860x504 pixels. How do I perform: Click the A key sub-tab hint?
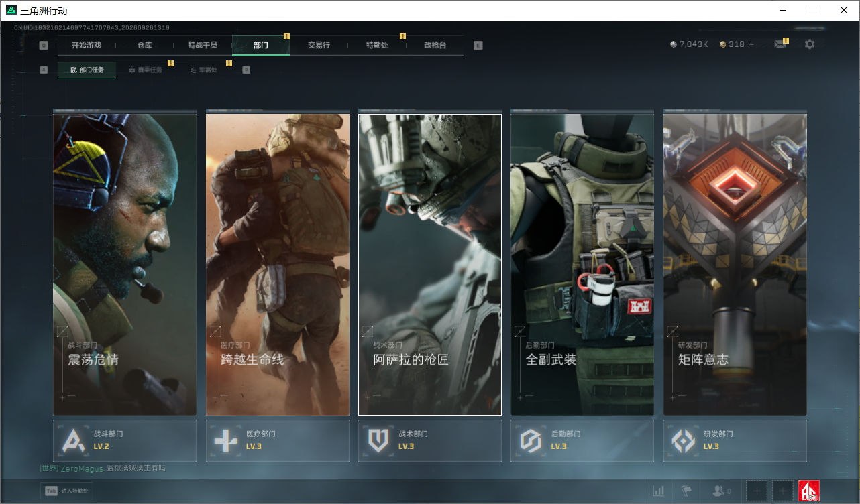pos(44,70)
